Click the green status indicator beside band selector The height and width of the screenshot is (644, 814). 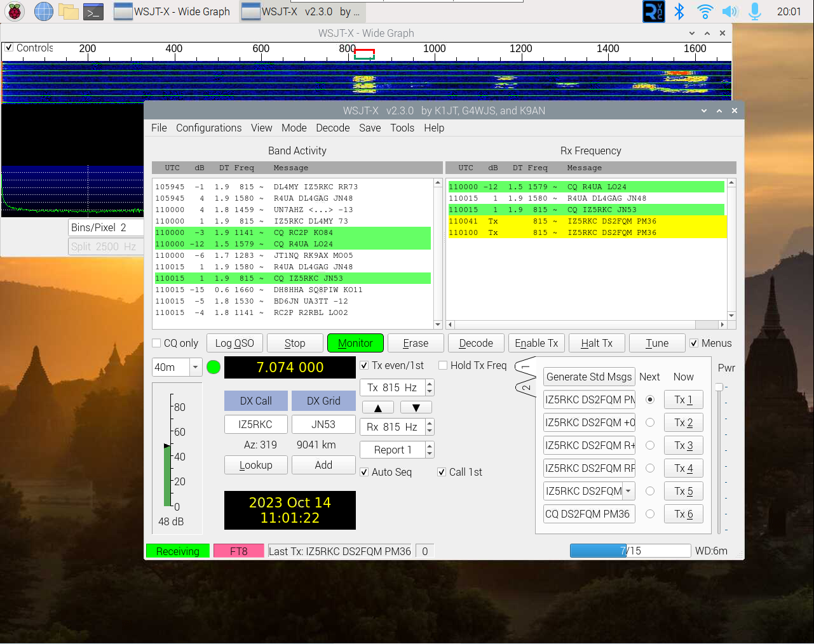click(x=214, y=367)
